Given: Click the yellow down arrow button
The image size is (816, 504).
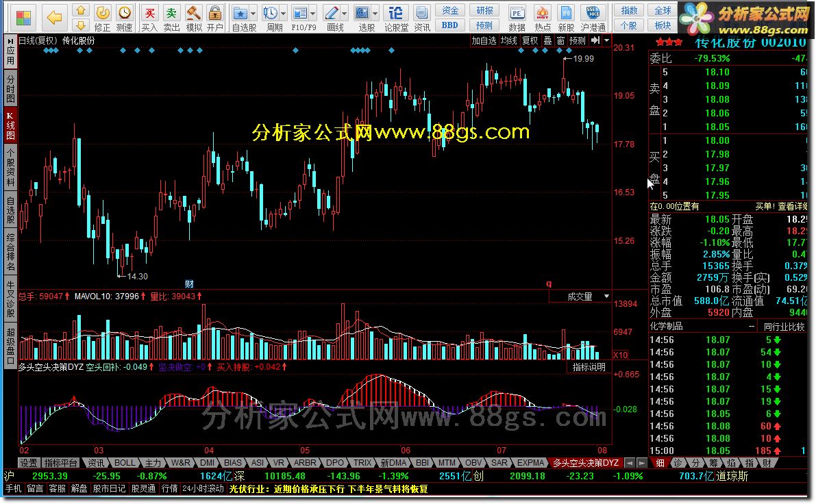Looking at the screenshot, I should point(80,25).
